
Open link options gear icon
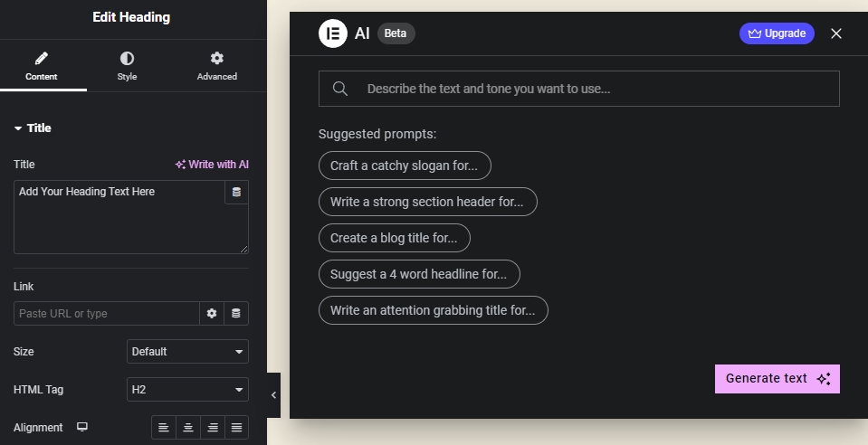(212, 313)
